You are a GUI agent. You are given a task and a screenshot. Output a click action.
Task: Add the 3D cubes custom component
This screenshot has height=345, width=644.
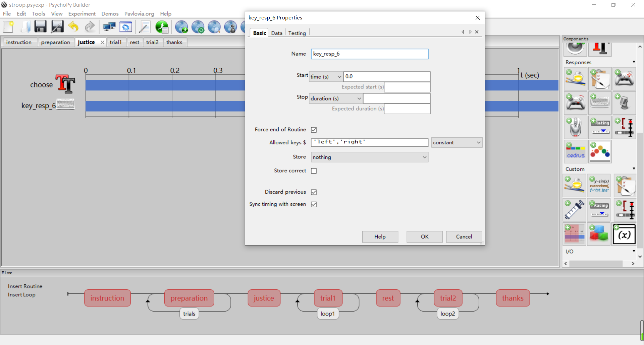[599, 234]
